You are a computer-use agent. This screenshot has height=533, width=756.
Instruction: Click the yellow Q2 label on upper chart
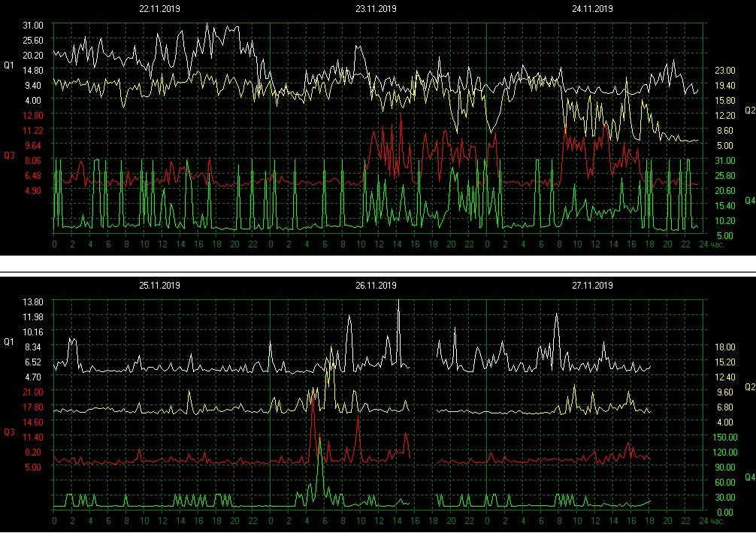749,111
